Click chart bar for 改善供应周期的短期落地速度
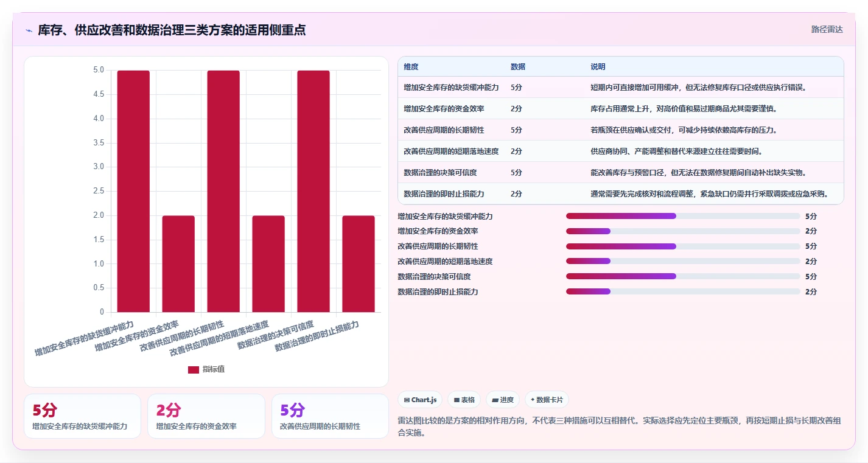The height and width of the screenshot is (463, 868). (x=268, y=264)
